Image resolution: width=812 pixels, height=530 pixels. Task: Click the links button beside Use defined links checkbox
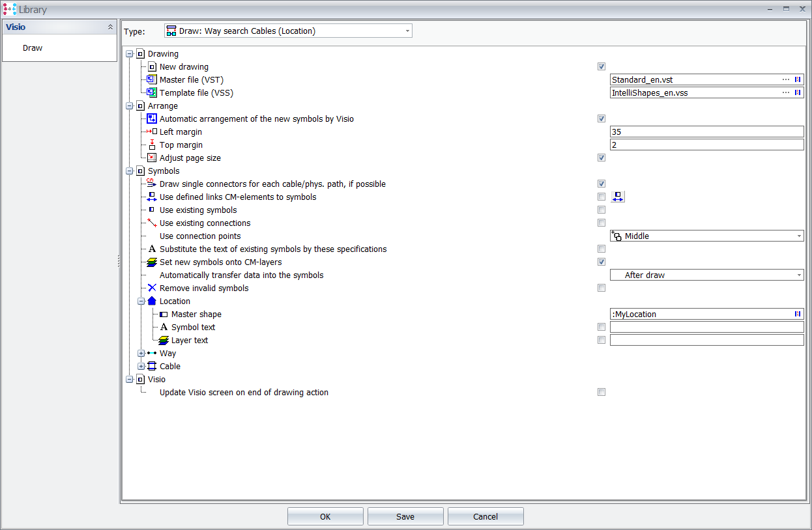[618, 197]
